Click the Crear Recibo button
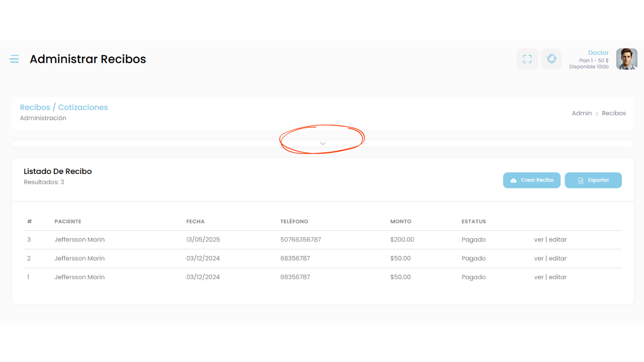Image resolution: width=644 pixels, height=362 pixels. point(531,180)
